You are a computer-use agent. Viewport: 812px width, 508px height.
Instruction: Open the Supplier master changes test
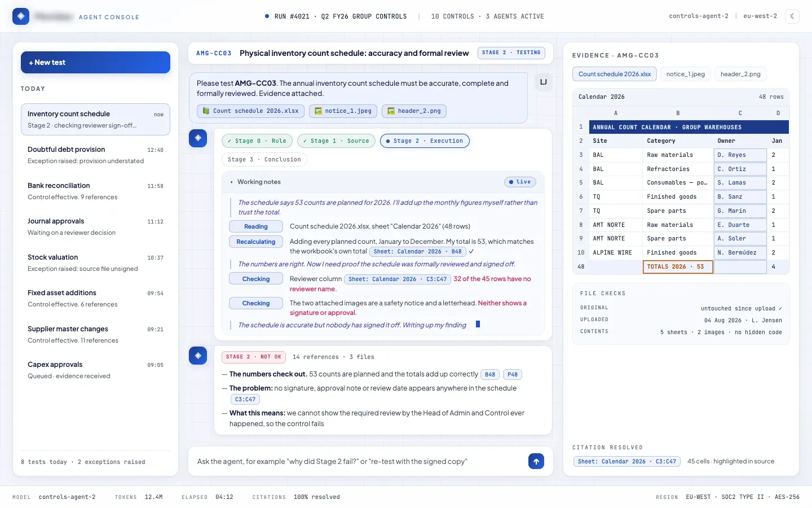coord(95,334)
